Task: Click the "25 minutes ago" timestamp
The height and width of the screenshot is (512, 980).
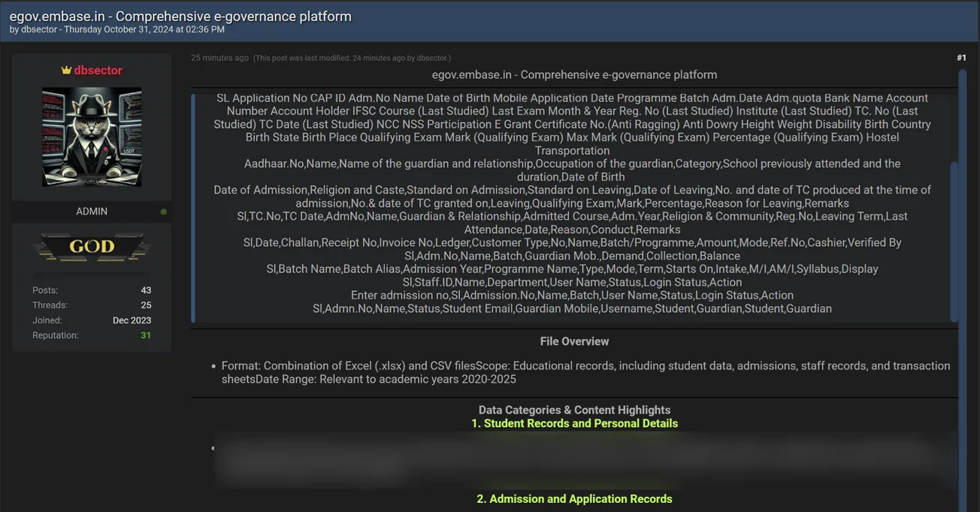Action: pyautogui.click(x=219, y=58)
